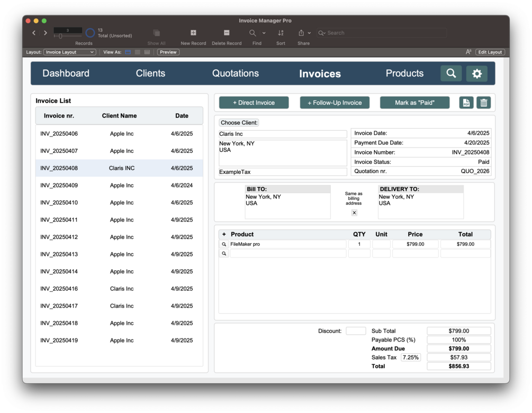Select invoice INV_20250409 in list
Viewport: 532px width, 413px height.
tap(119, 185)
